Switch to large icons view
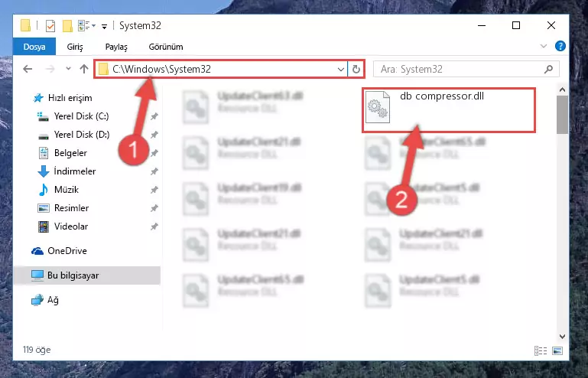This screenshot has height=378, width=588. click(x=557, y=350)
